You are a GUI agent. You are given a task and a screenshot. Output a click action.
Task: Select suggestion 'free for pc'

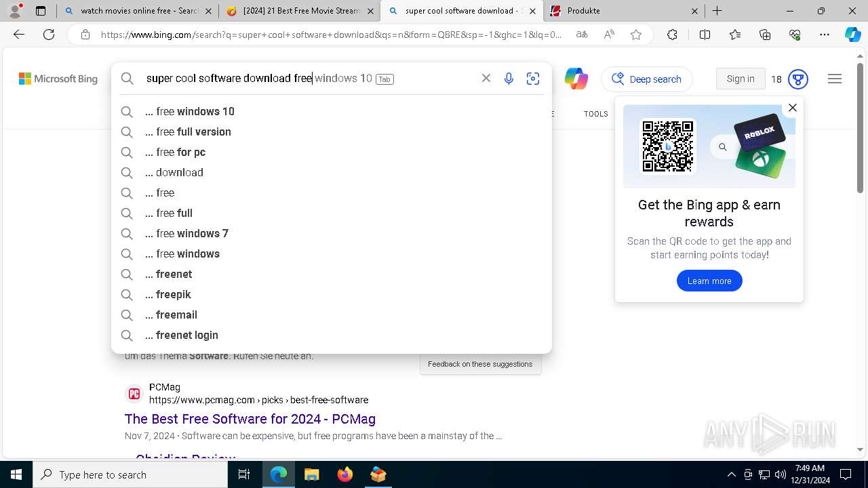332,152
